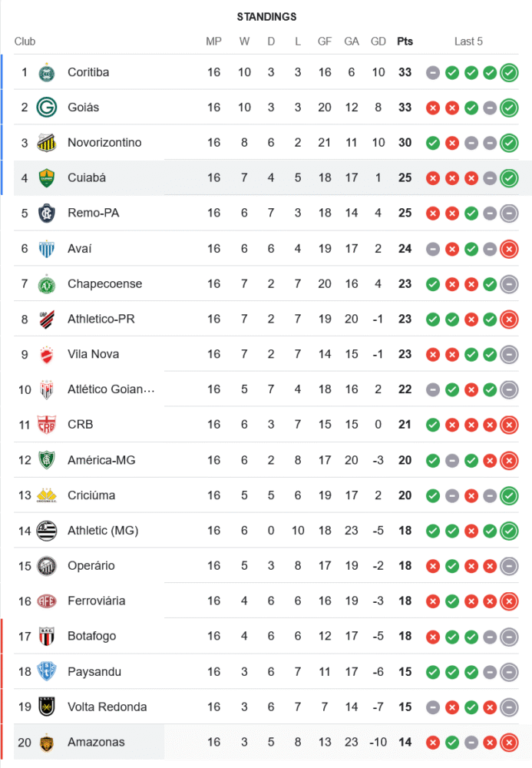Click the Volta Redonda black crest
Screen dimensions: 532x768
point(47,707)
